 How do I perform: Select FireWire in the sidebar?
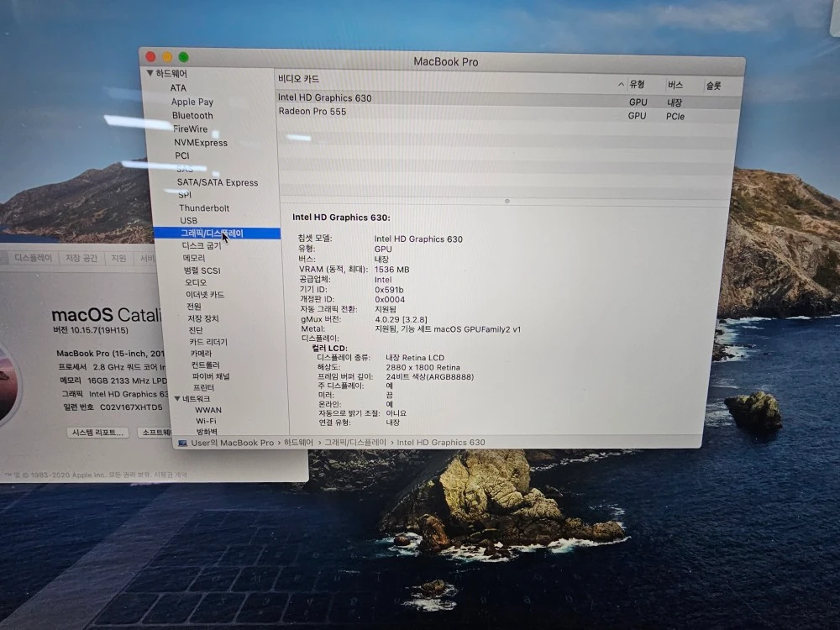coord(191,129)
